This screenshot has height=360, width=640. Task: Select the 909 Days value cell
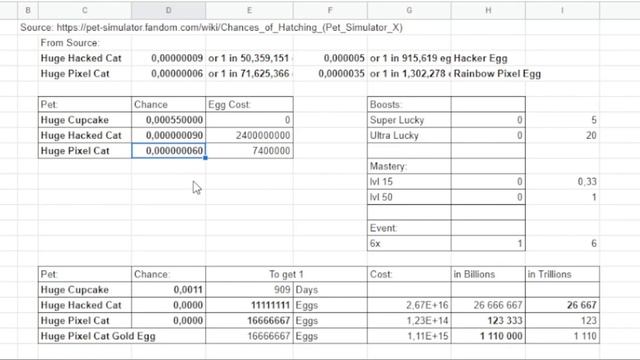coord(249,290)
